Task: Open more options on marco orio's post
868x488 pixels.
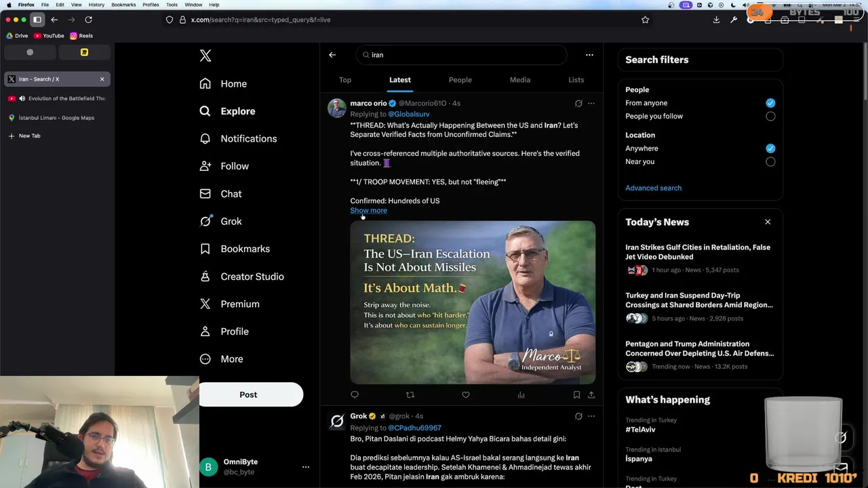Action: (591, 104)
